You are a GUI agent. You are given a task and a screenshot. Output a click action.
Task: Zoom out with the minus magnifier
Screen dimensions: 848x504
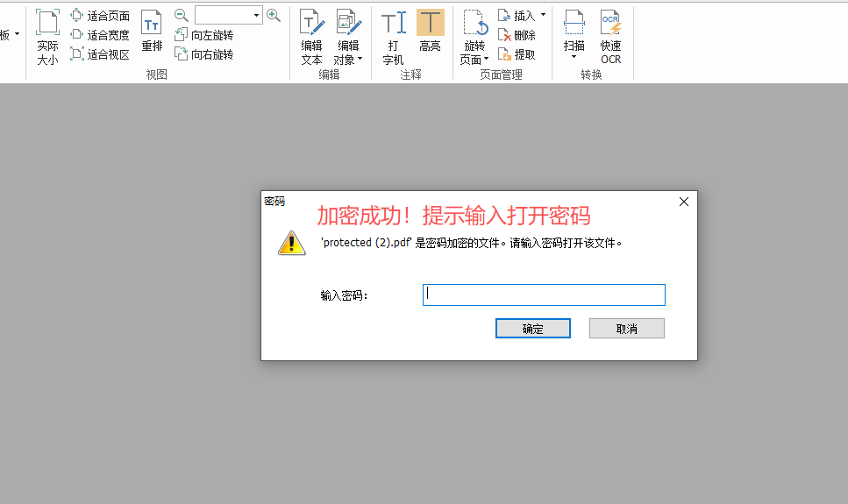point(182,15)
